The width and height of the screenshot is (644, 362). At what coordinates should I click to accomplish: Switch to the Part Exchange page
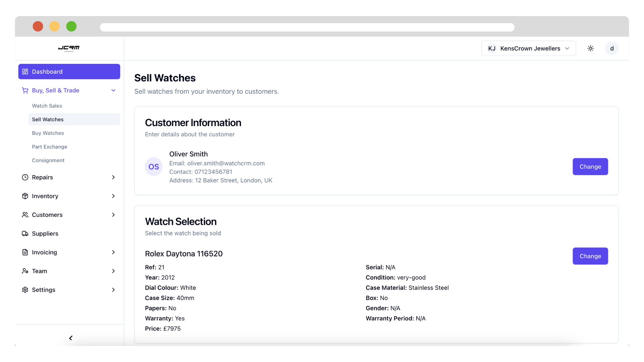point(49,146)
